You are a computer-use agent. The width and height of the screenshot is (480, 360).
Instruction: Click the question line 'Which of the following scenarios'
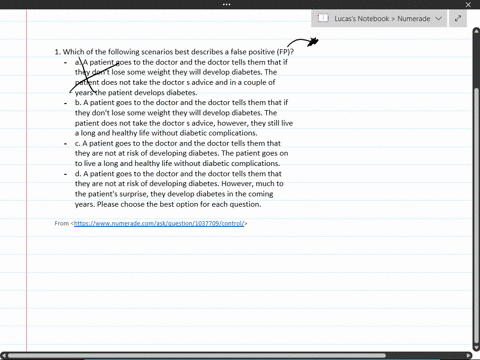(174, 52)
